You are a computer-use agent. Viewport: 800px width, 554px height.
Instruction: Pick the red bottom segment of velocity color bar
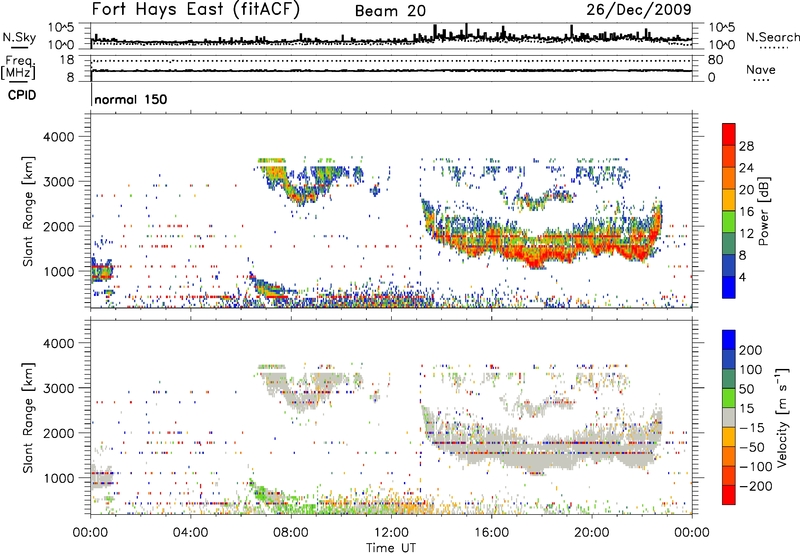(729, 495)
